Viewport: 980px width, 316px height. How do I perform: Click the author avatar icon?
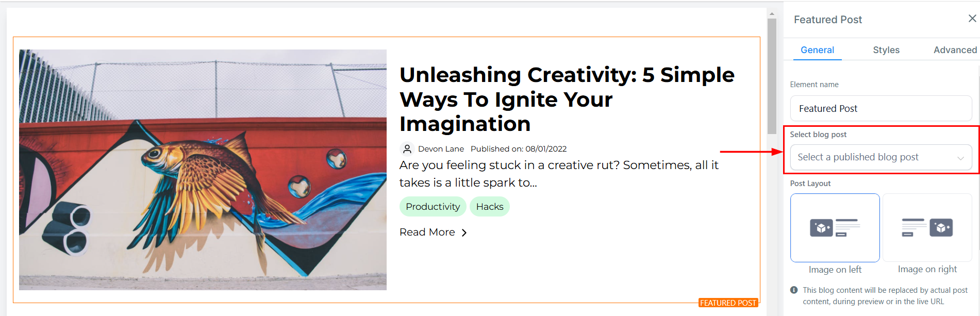point(407,149)
